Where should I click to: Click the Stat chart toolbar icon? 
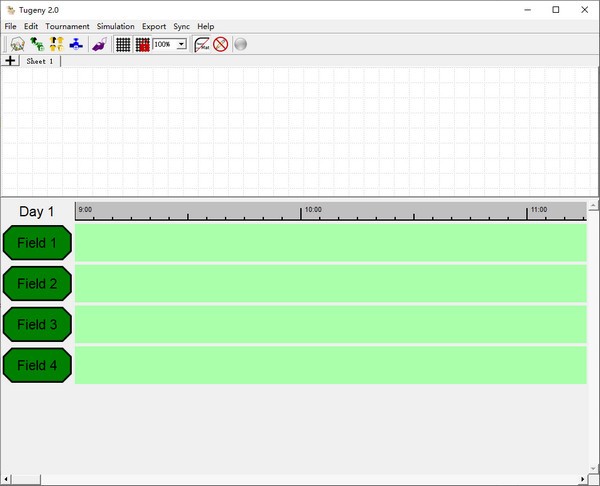point(202,44)
